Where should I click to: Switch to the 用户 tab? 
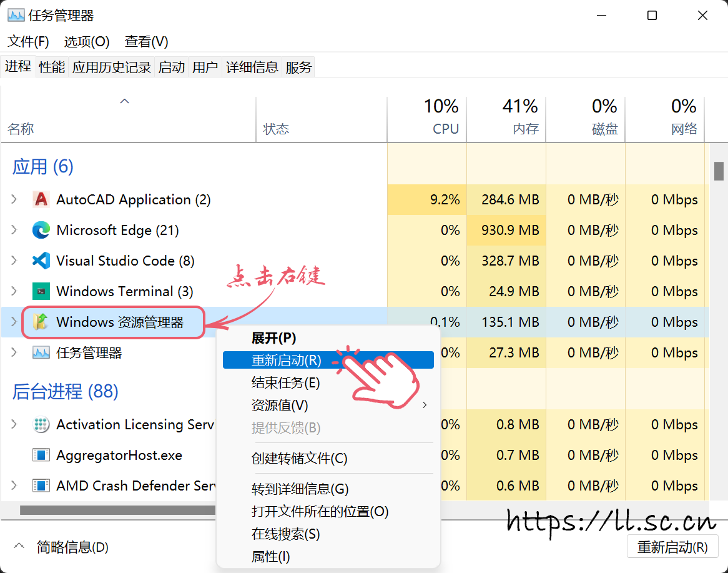205,67
